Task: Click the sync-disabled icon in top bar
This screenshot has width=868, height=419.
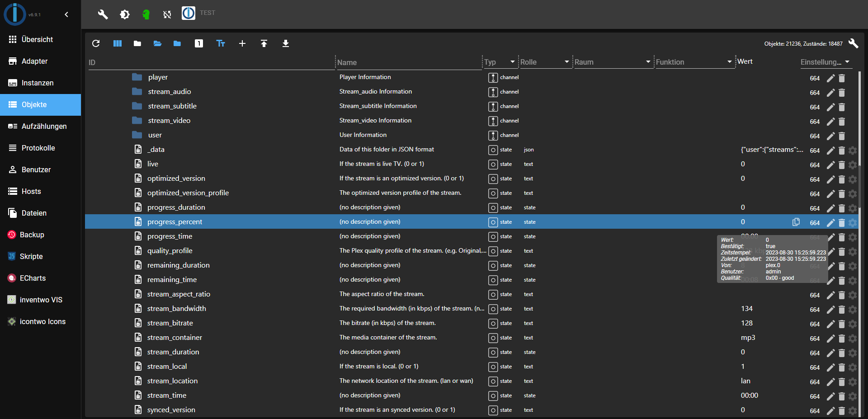Action: [167, 14]
